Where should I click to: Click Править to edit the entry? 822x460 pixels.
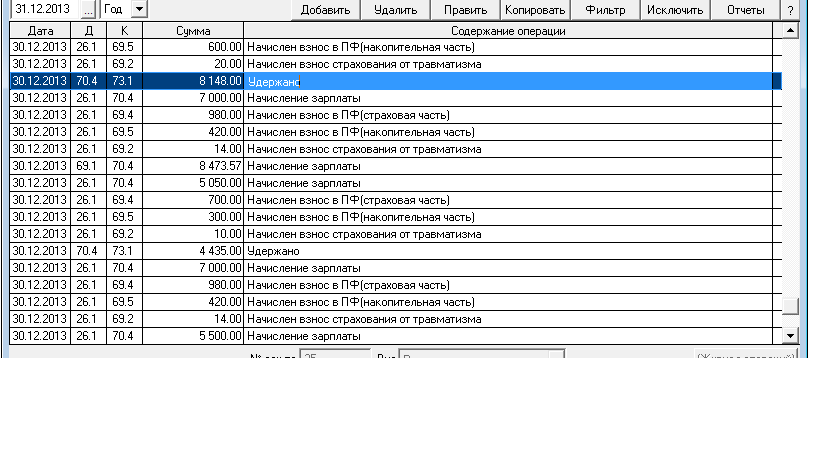(x=465, y=10)
